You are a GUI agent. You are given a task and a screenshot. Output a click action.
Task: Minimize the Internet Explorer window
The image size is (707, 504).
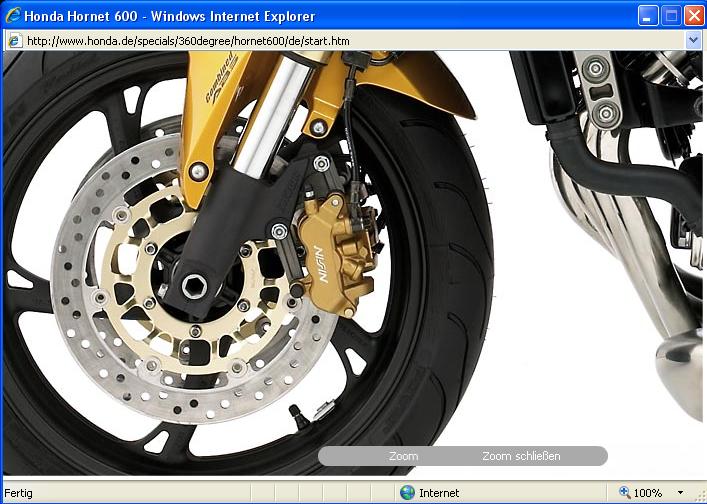(x=647, y=16)
